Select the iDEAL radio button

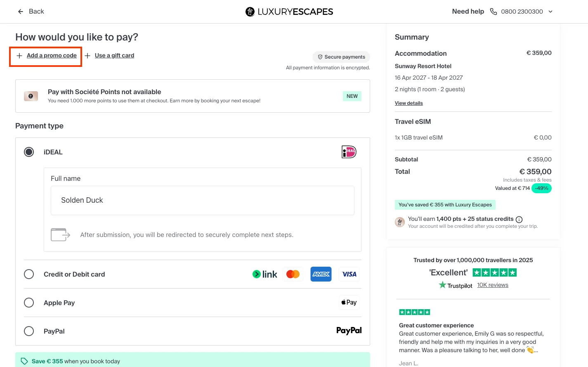pyautogui.click(x=29, y=152)
